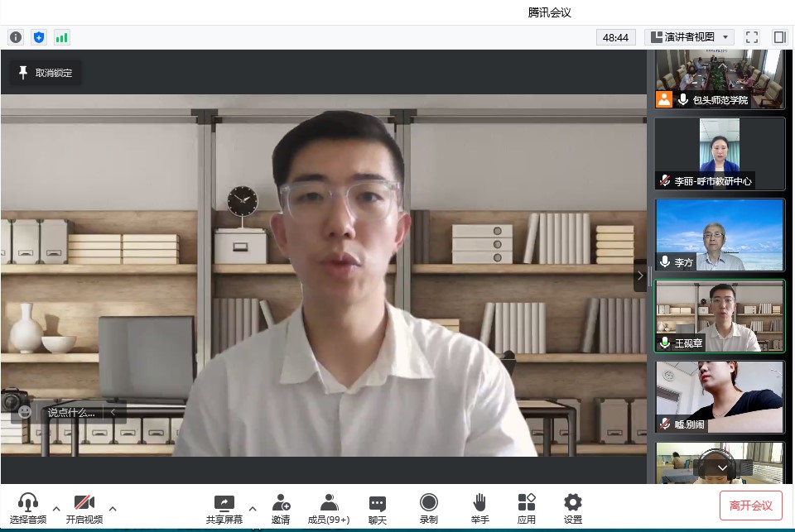Unpin video with 取消锁定
Screen dimensions: 795x532
click(46, 73)
